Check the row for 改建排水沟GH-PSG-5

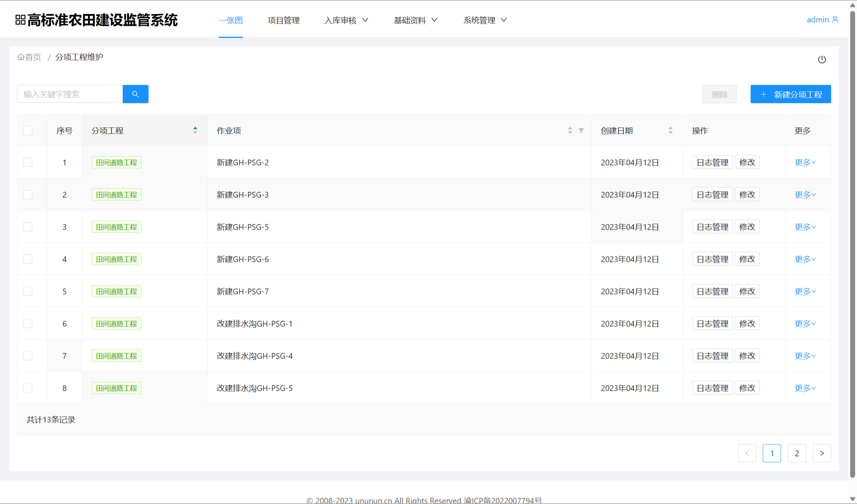point(28,388)
